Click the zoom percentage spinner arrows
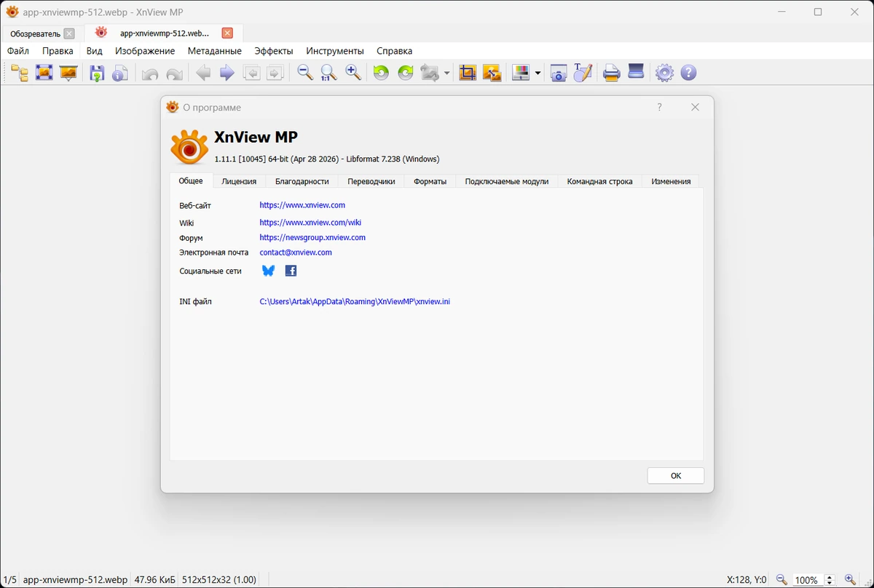The width and height of the screenshot is (874, 588). click(829, 580)
